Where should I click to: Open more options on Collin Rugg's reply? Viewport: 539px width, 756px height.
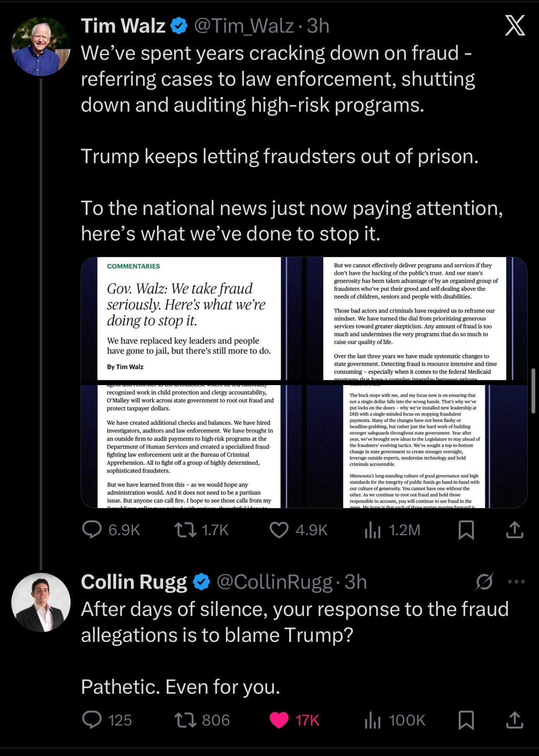pos(516,581)
